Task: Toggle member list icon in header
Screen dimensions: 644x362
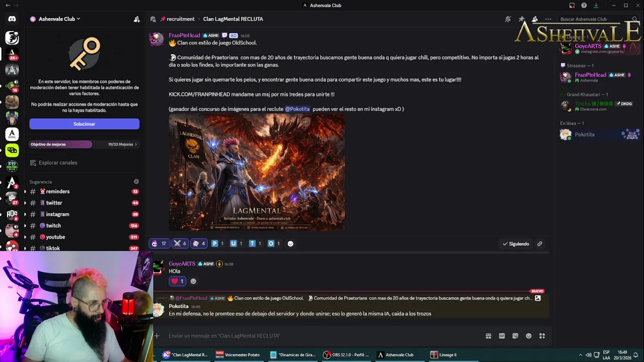Action: [x=535, y=19]
